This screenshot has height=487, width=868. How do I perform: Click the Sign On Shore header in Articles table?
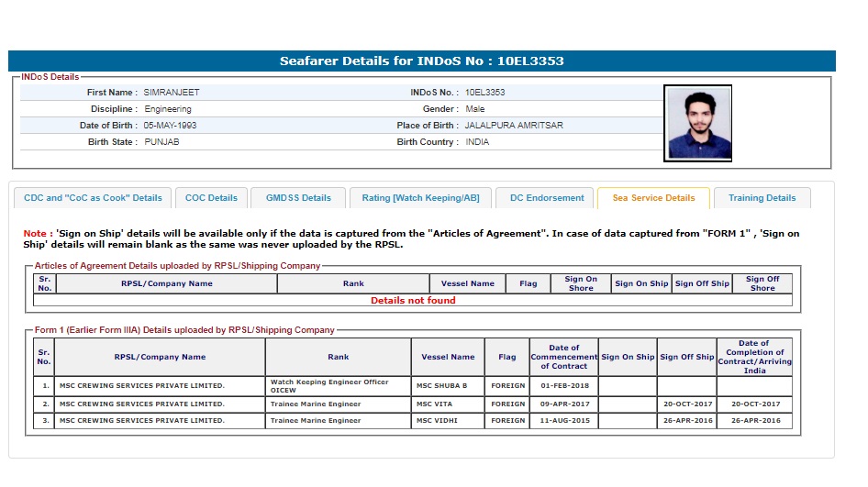[x=580, y=284]
